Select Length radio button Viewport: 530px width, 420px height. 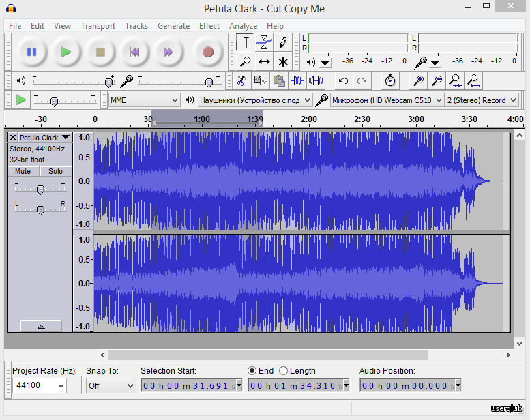pos(283,371)
